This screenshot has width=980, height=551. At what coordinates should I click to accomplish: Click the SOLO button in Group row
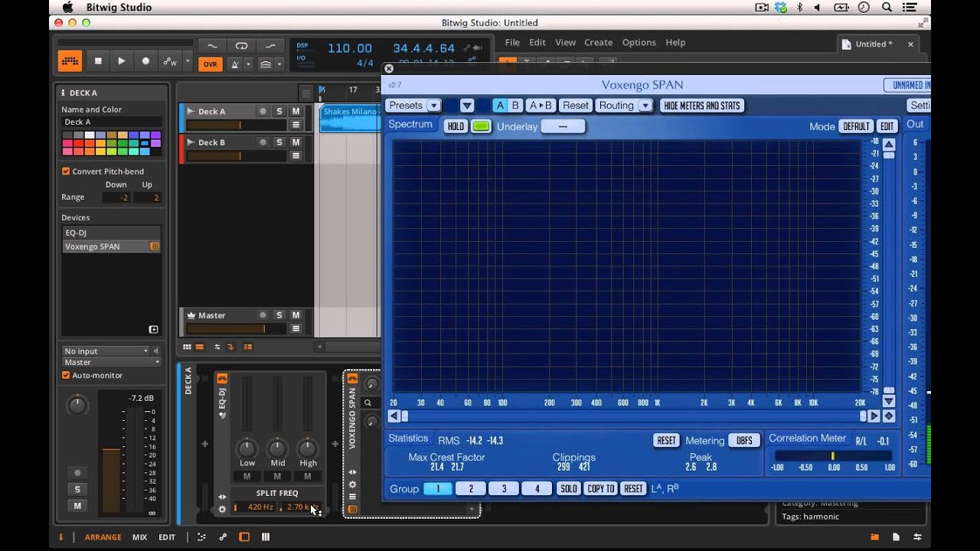[x=569, y=489]
